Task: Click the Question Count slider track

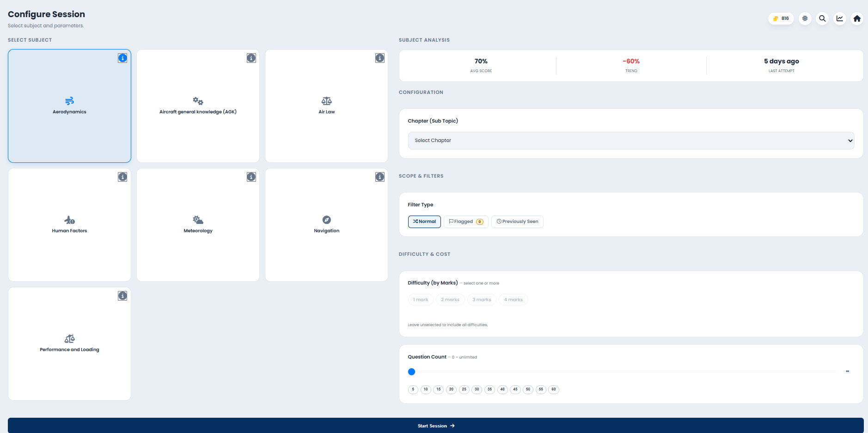Action: coord(622,371)
